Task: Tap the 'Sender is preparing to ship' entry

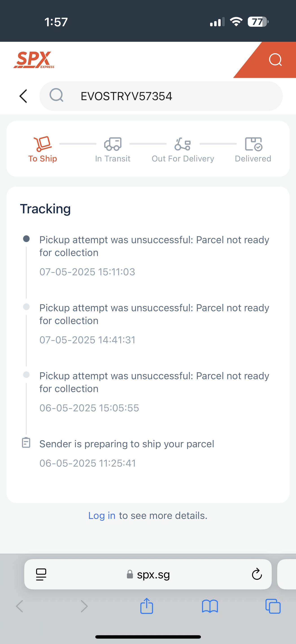Action: point(126,444)
